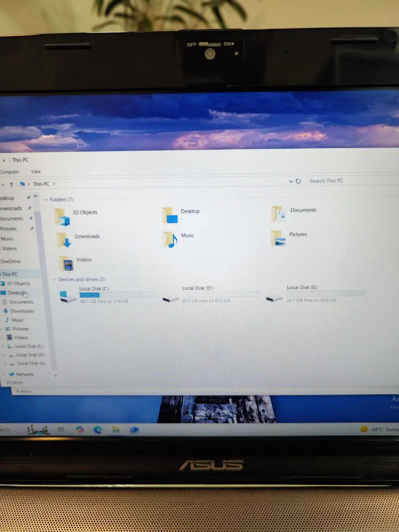Viewport: 399px width, 532px height.
Task: Select Local Disk (G:) in navigation tree
Action: pos(32,363)
